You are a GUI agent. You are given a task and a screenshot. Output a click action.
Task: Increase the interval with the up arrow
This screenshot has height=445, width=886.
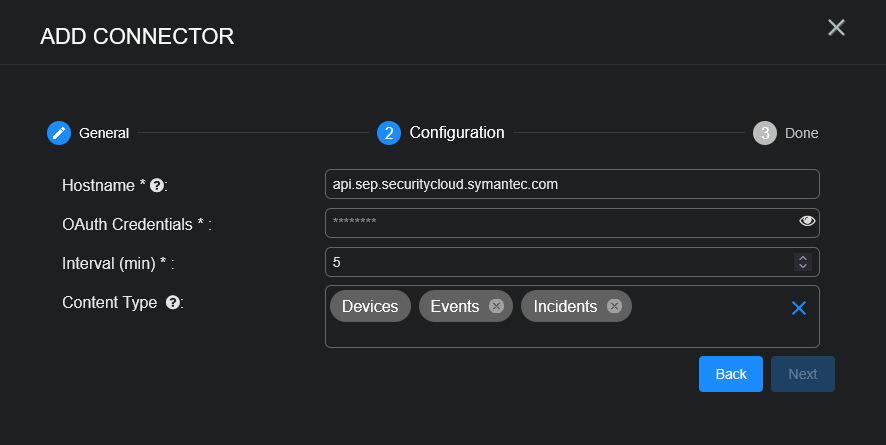tap(801, 257)
